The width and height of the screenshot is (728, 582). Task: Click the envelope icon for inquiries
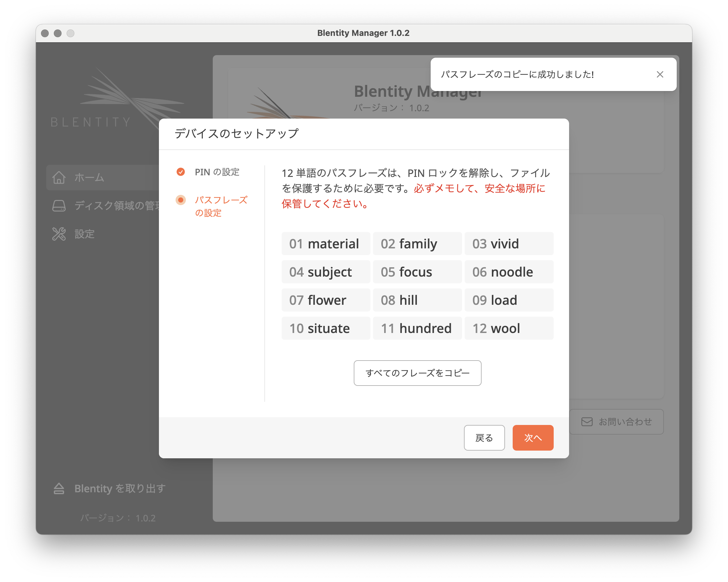[x=586, y=421]
